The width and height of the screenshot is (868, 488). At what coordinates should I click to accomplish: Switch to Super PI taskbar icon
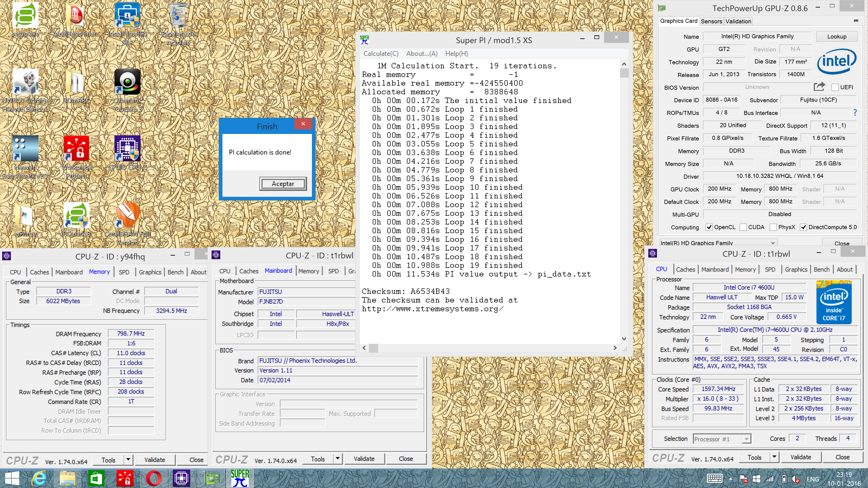point(240,478)
